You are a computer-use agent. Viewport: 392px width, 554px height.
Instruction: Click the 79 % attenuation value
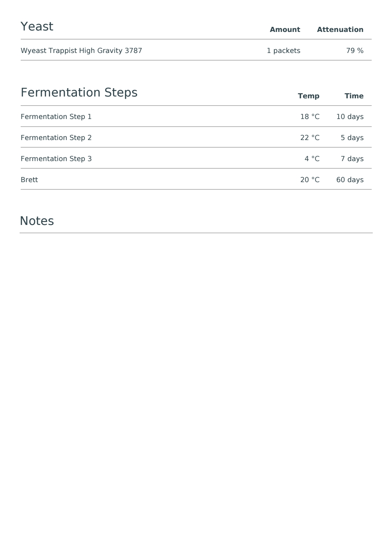355,51
